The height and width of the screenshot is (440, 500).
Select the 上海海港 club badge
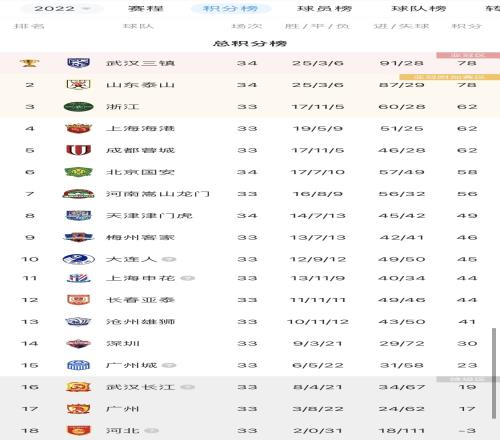(78, 128)
